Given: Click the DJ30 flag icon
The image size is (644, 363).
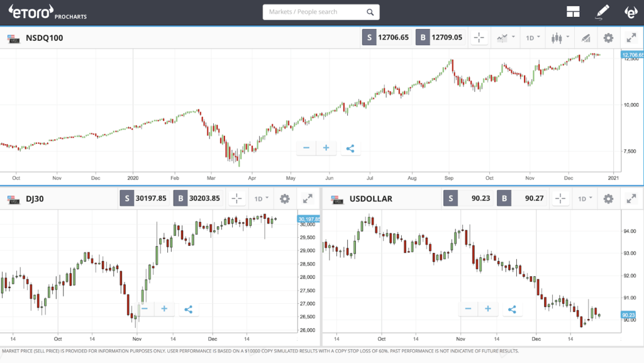Looking at the screenshot, I should [x=14, y=199].
